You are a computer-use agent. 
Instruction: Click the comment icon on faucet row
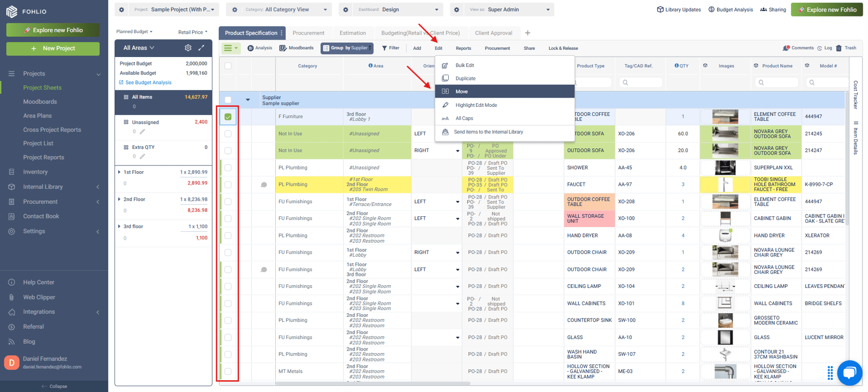tap(264, 185)
